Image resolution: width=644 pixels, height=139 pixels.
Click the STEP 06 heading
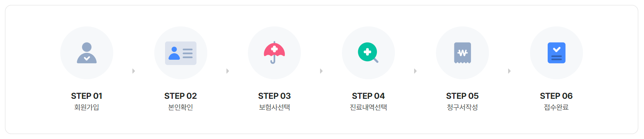[x=556, y=96]
